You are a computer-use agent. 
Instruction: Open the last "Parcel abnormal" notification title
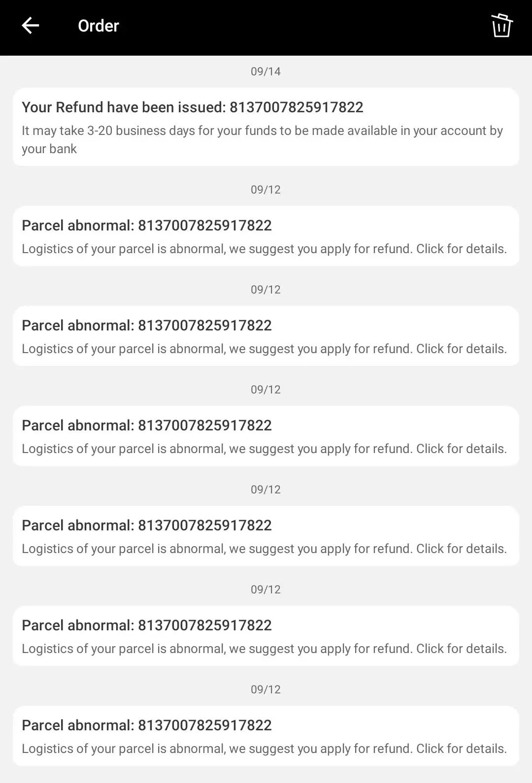(147, 725)
